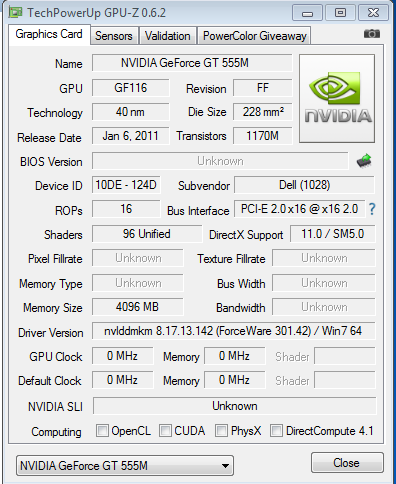Click the Bus Interface question mark icon

372,209
